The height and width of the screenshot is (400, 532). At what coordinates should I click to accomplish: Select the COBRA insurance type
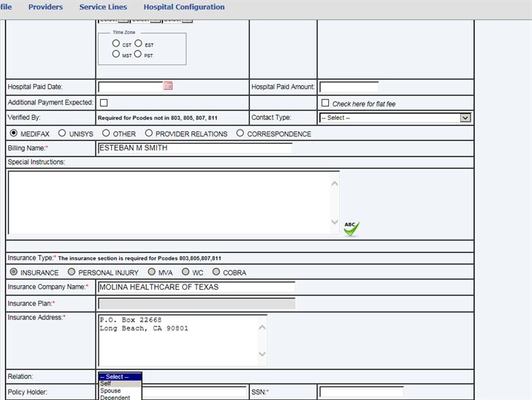216,272
